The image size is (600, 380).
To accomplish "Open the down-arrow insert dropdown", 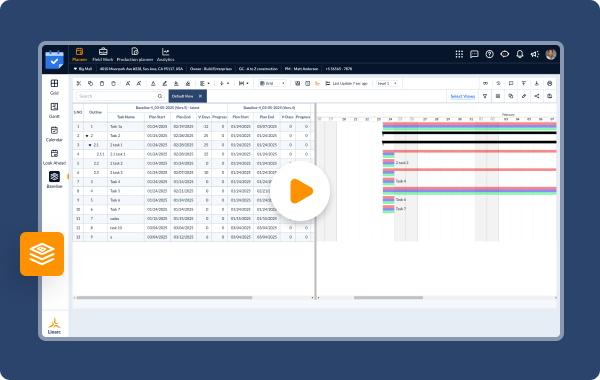I will 224,83.
